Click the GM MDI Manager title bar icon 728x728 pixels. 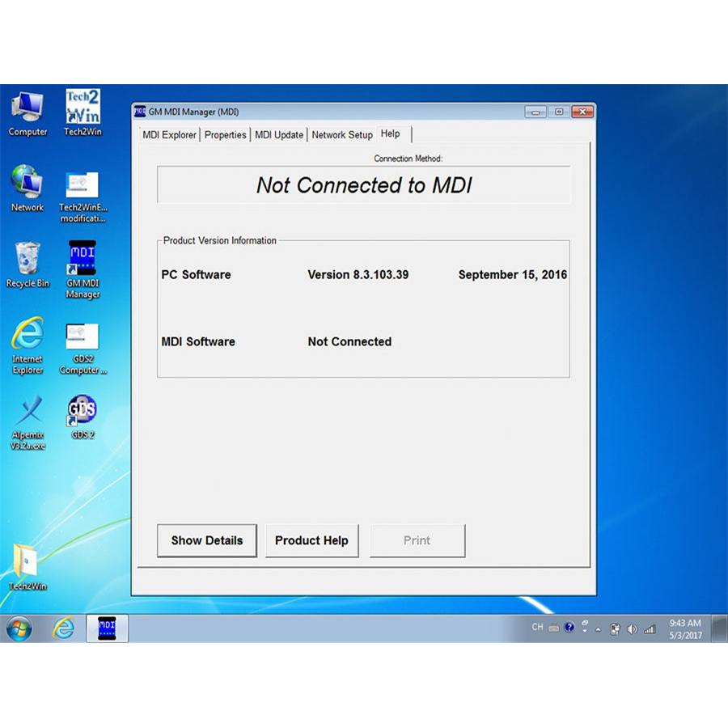140,112
